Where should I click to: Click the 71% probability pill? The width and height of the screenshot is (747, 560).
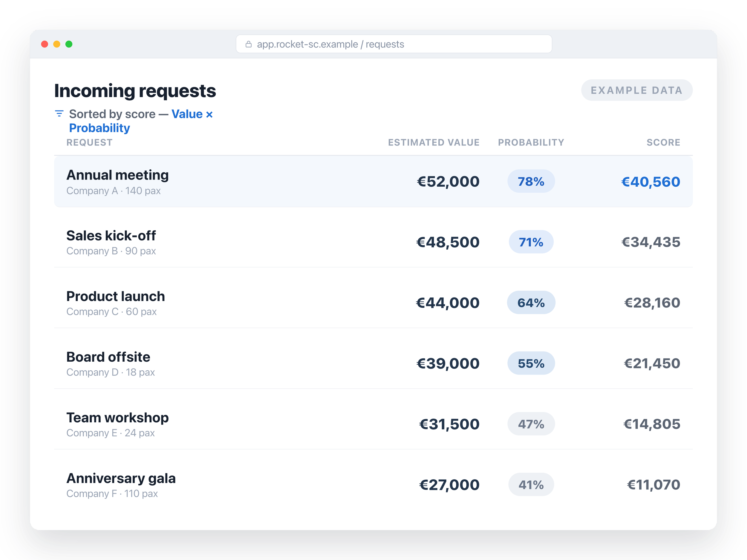click(531, 242)
